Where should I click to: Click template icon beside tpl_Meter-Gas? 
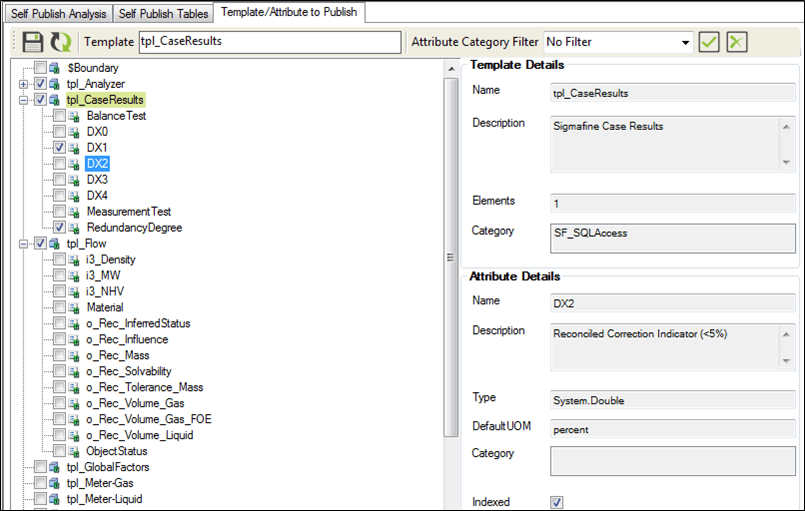tap(54, 483)
